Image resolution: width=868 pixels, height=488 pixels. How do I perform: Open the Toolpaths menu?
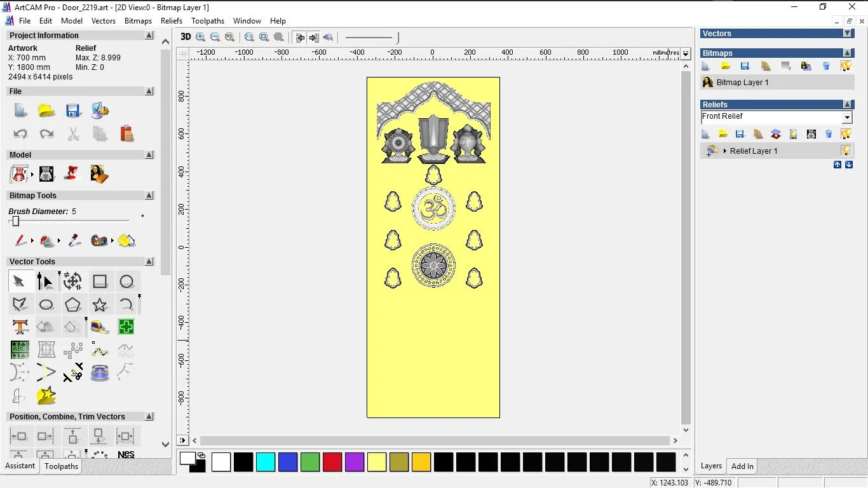tap(207, 21)
